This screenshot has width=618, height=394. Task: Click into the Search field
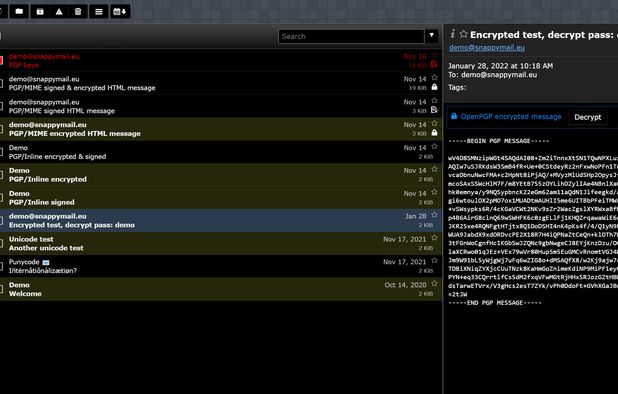point(351,36)
